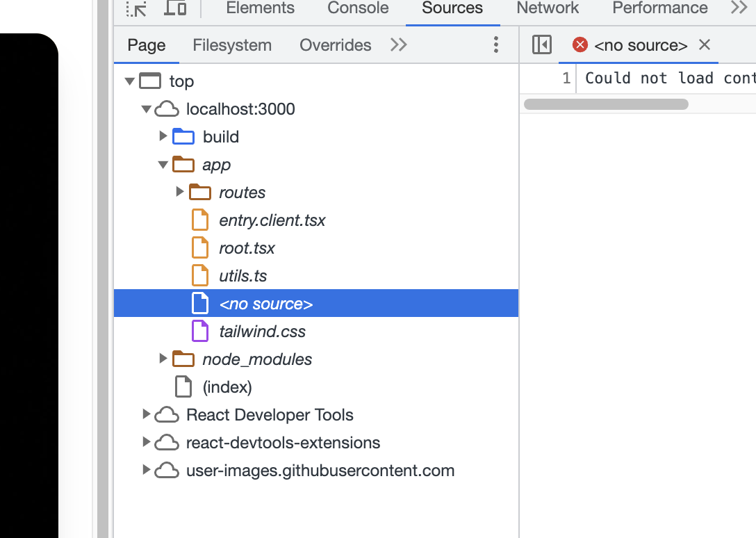Collapse the app folder tree

[163, 164]
